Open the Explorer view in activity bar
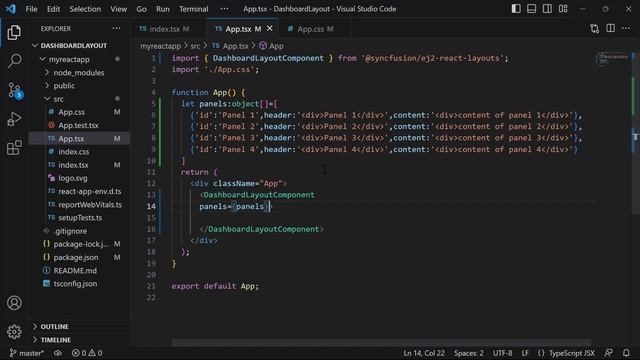The width and height of the screenshot is (640, 360). tap(14, 32)
